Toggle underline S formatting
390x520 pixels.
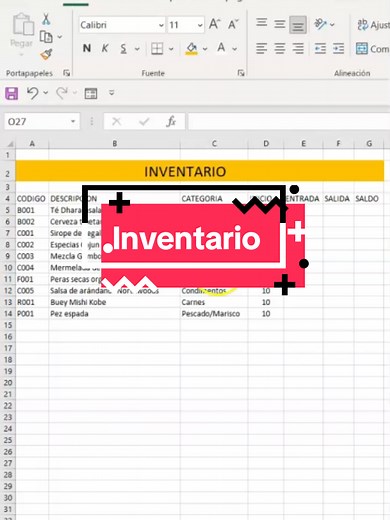[123, 49]
